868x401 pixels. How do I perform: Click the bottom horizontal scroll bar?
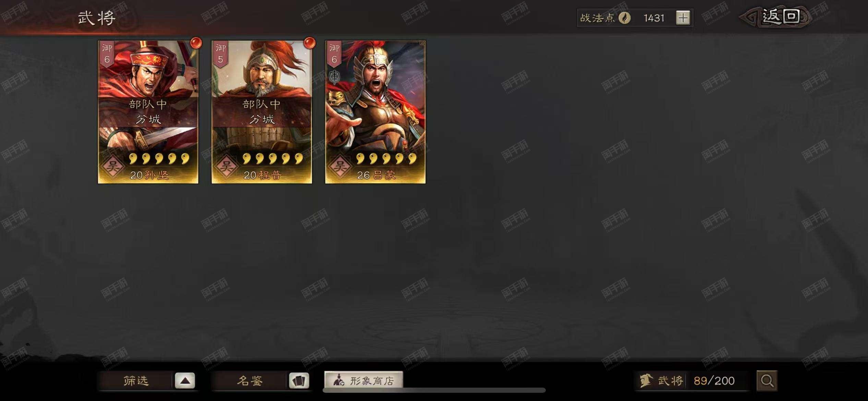coord(434,390)
